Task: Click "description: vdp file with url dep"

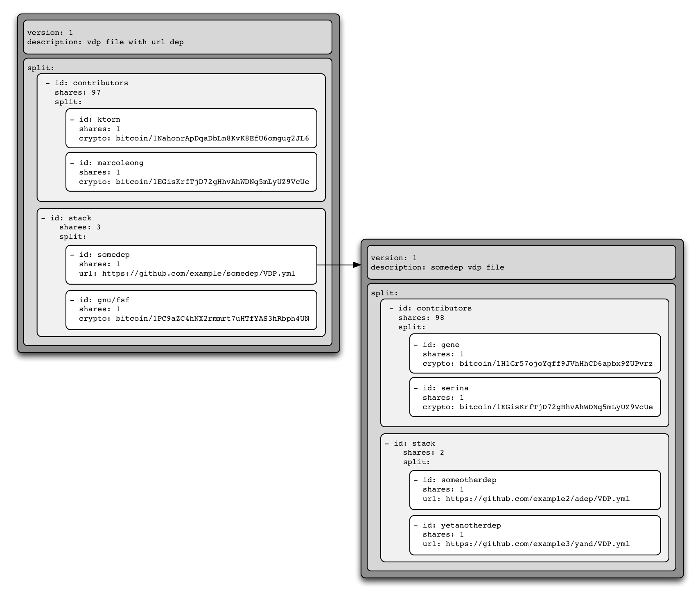Action: click(105, 42)
